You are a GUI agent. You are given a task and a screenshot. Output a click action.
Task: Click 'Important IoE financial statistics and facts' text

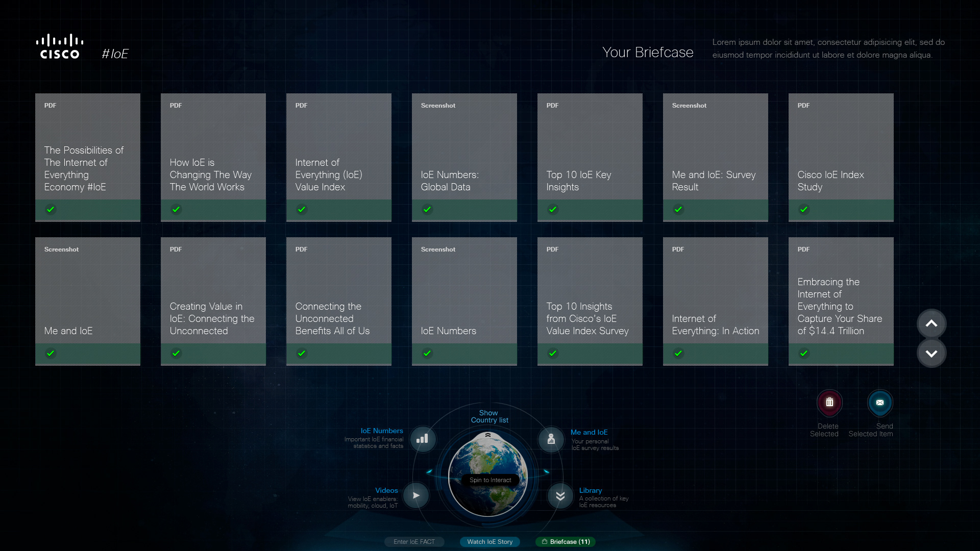(374, 442)
